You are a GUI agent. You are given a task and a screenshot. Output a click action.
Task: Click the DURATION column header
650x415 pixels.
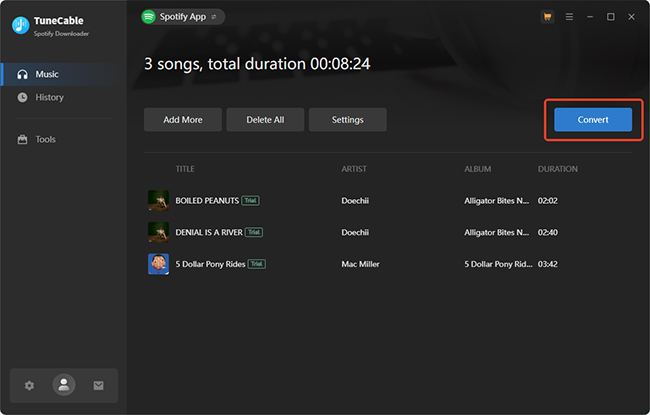pyautogui.click(x=558, y=169)
